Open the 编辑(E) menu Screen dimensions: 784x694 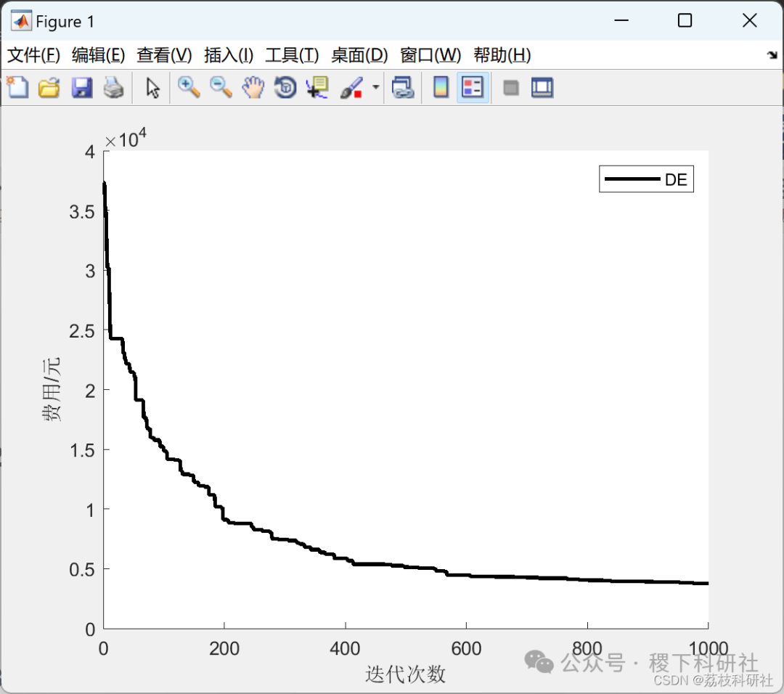(99, 55)
